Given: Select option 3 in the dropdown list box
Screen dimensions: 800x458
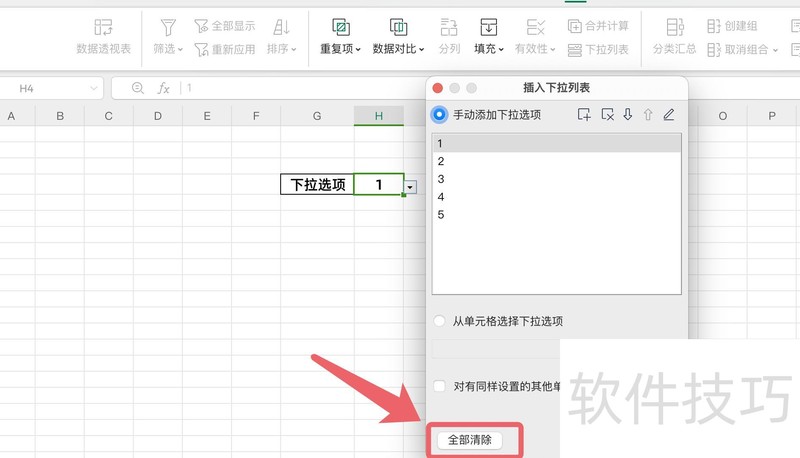Looking at the screenshot, I should (557, 179).
